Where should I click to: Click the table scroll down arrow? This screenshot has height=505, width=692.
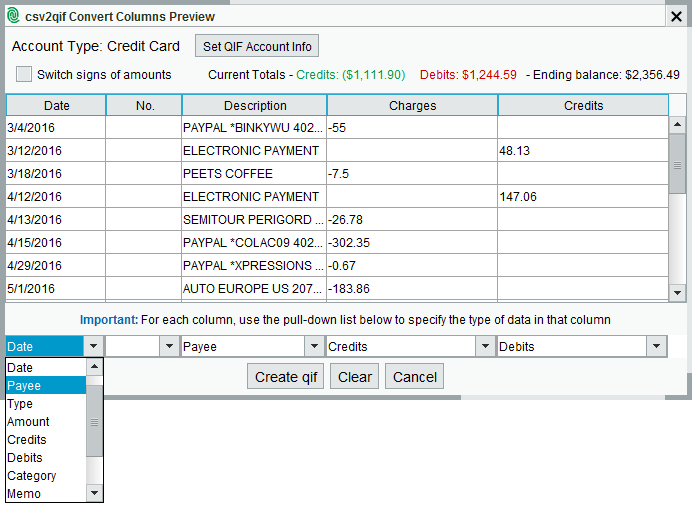click(x=677, y=293)
